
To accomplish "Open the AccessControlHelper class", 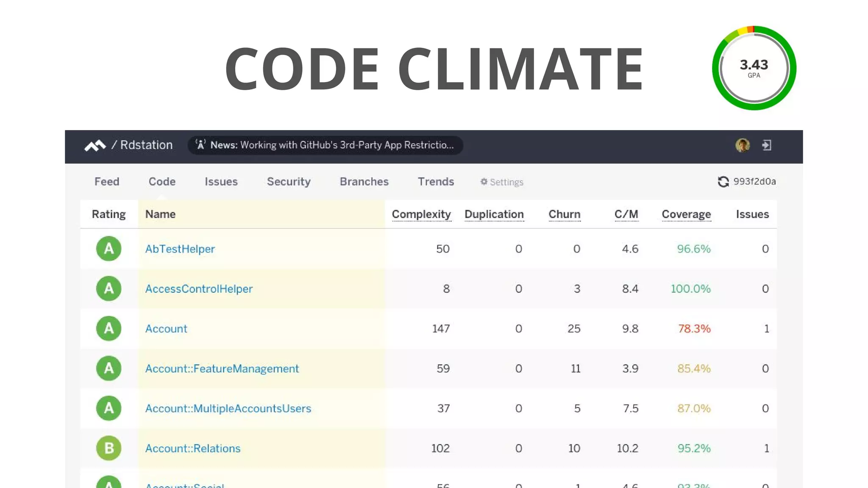I will coord(199,289).
